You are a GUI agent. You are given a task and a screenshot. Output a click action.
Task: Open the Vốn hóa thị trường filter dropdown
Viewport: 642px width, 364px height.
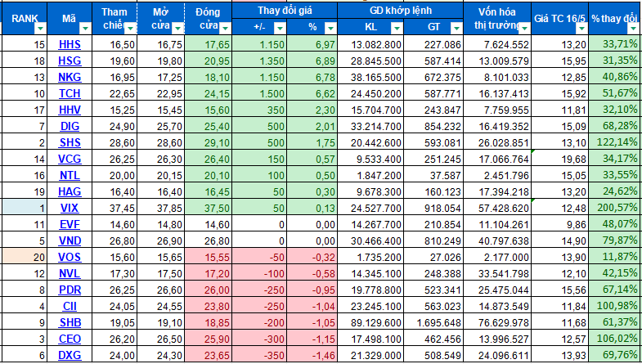coord(524,29)
